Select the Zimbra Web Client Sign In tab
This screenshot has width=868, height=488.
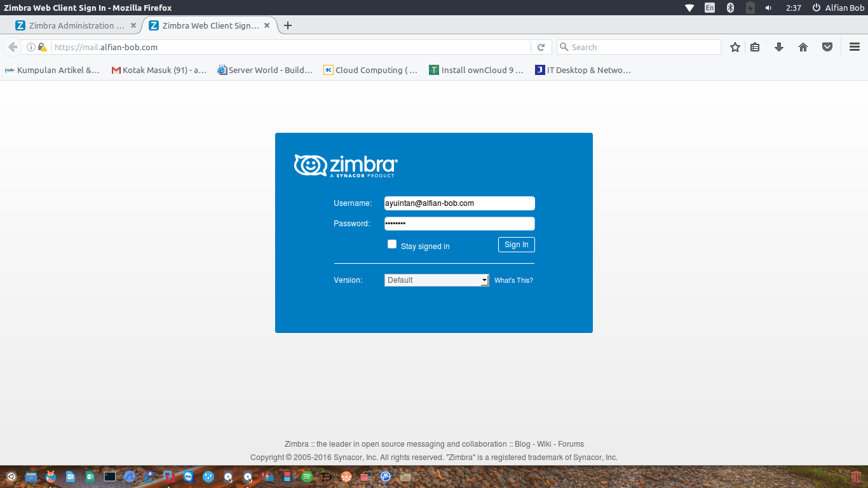[210, 25]
